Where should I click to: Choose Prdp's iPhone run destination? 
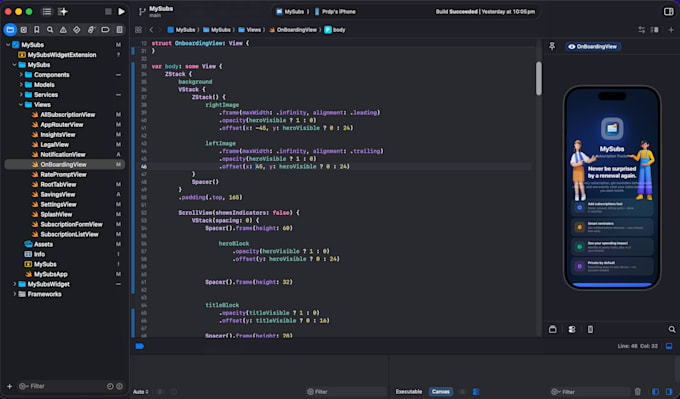[335, 12]
